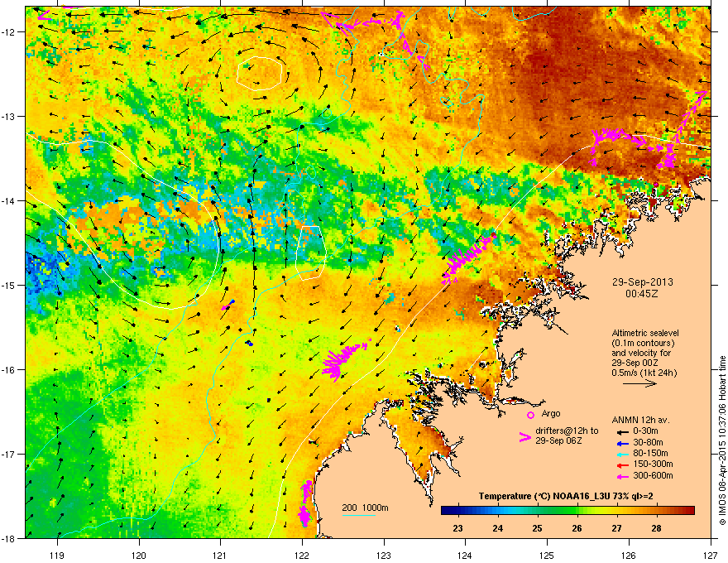The height and width of the screenshot is (563, 728).
Task: Click the '-14' latitude axis label
Action: [8, 200]
